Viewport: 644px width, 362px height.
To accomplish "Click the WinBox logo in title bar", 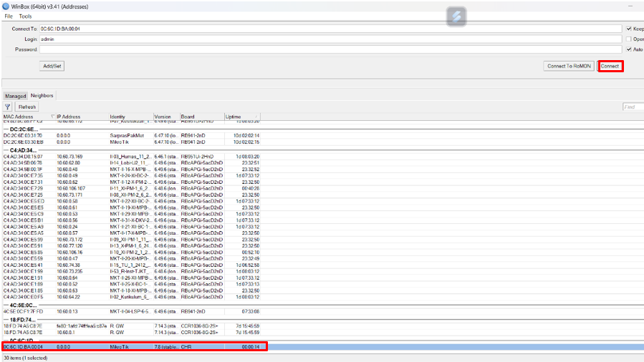I will (x=5, y=6).
